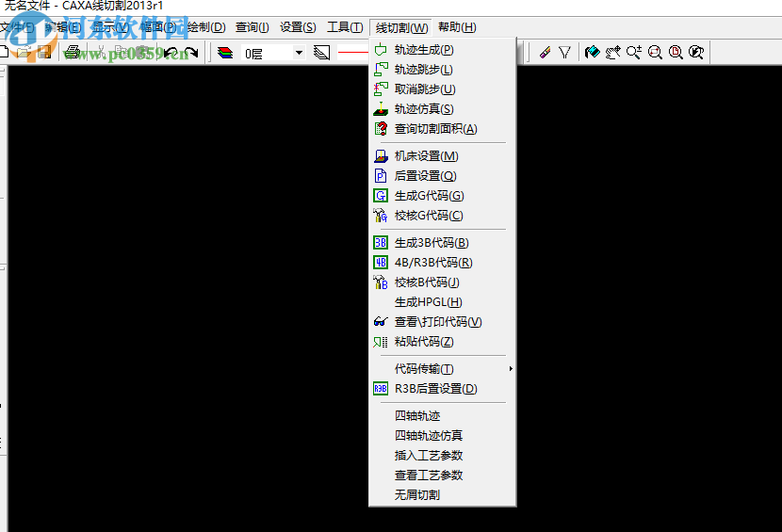Select the hand pan view icon
Screen dimensions: 782x532
tap(613, 52)
